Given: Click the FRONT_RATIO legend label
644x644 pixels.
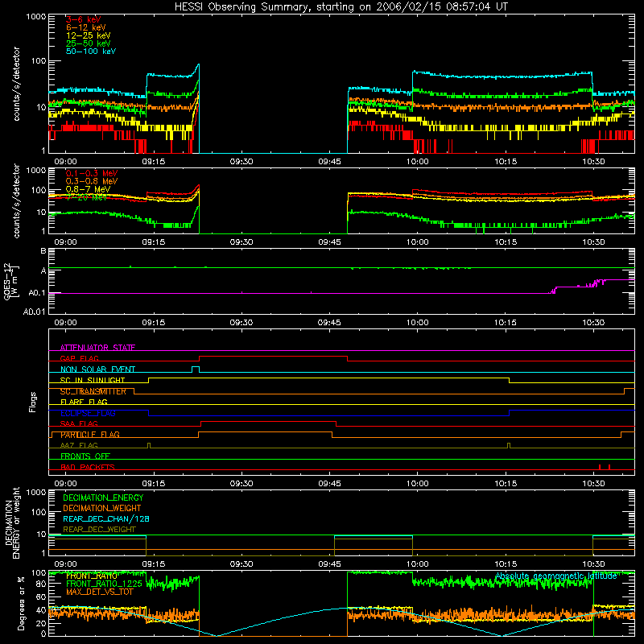Looking at the screenshot, I should click(x=92, y=576).
